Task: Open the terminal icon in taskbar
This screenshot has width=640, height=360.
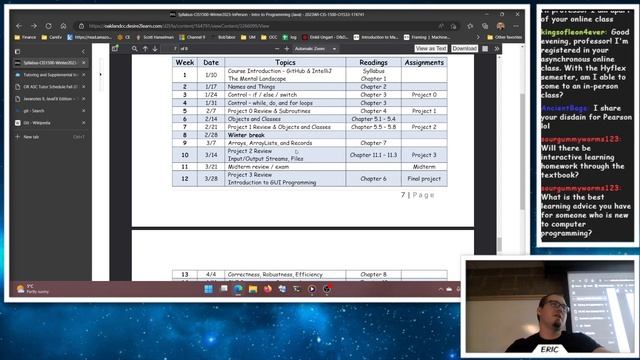Action: (x=297, y=289)
